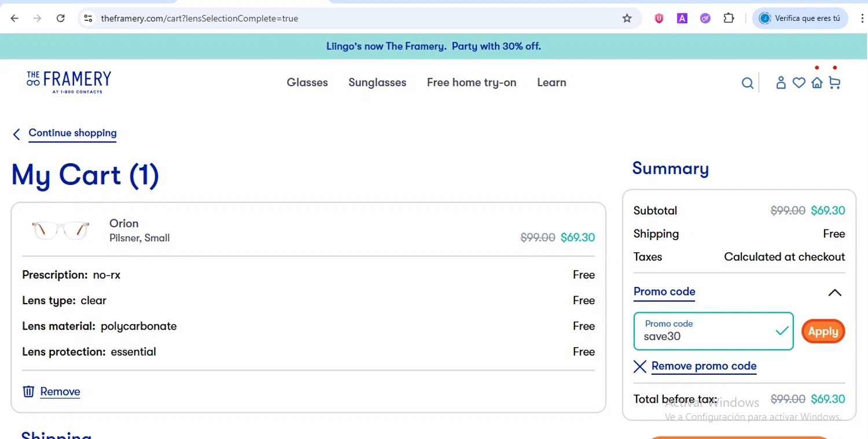Click the X icon to remove promo
Image resolution: width=868 pixels, height=439 pixels.
pyautogui.click(x=639, y=366)
